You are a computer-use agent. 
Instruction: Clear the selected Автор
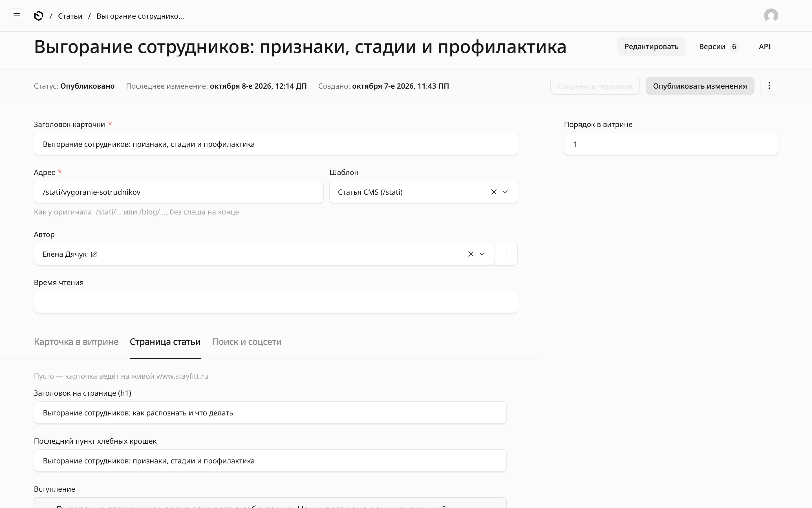[x=470, y=254]
